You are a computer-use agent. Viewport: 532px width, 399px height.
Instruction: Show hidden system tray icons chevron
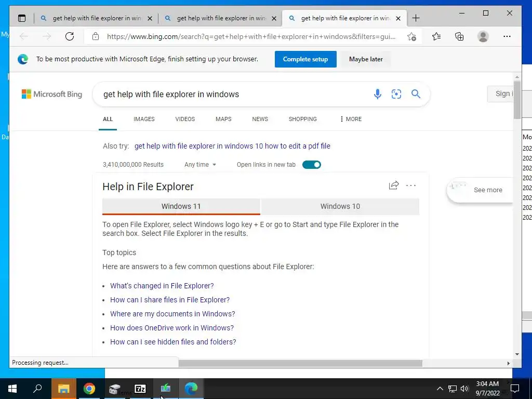coord(440,389)
